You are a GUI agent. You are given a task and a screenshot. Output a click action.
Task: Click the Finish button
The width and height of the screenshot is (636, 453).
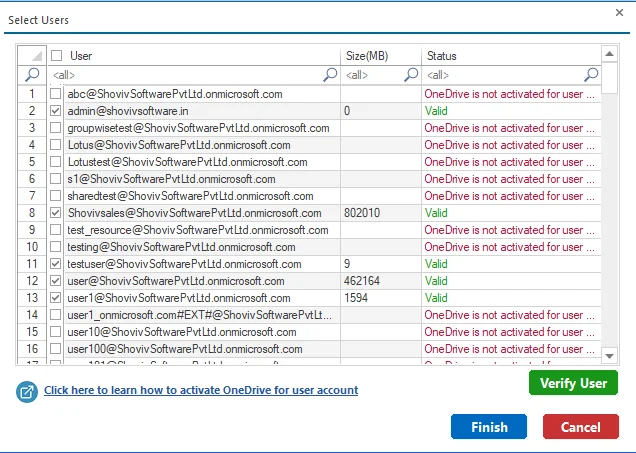pos(489,427)
